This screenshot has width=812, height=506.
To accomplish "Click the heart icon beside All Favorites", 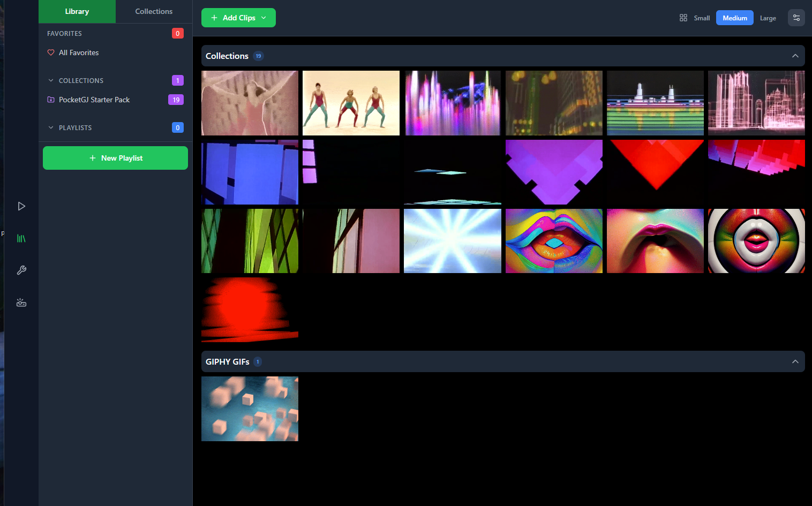I will 51,52.
